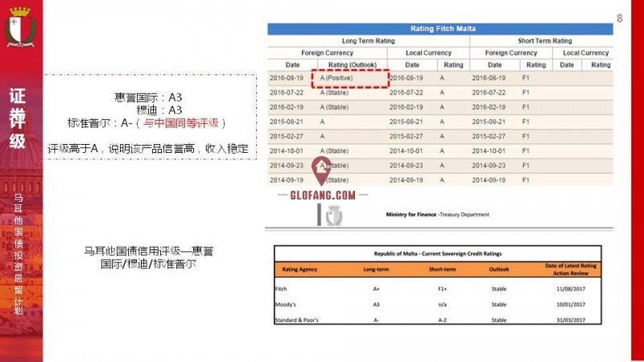Select the date 11/08/2017 in Fitch row
This screenshot has height=362, width=644.
[571, 289]
